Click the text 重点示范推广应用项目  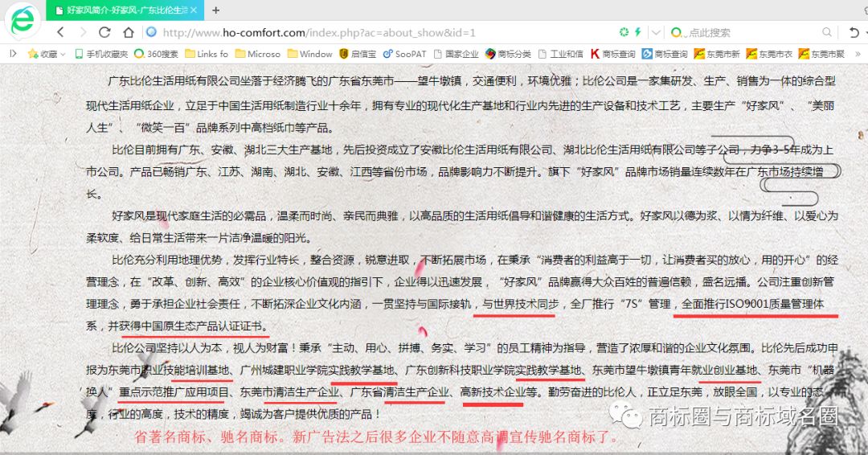pyautogui.click(x=174, y=392)
